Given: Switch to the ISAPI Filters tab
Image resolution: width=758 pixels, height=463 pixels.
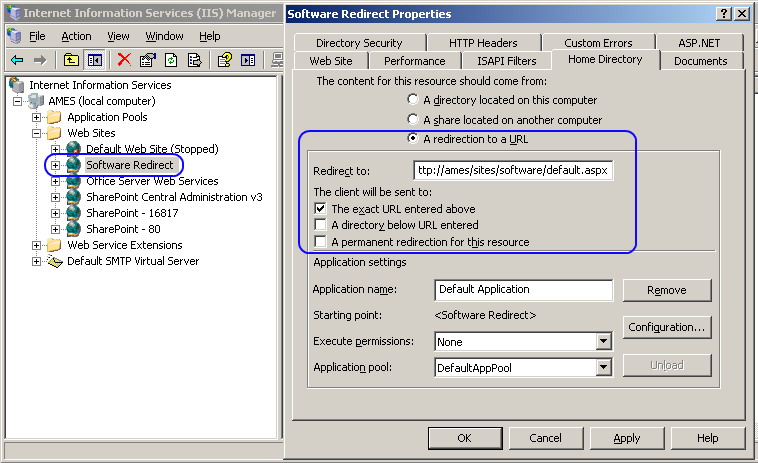Looking at the screenshot, I should (x=507, y=61).
